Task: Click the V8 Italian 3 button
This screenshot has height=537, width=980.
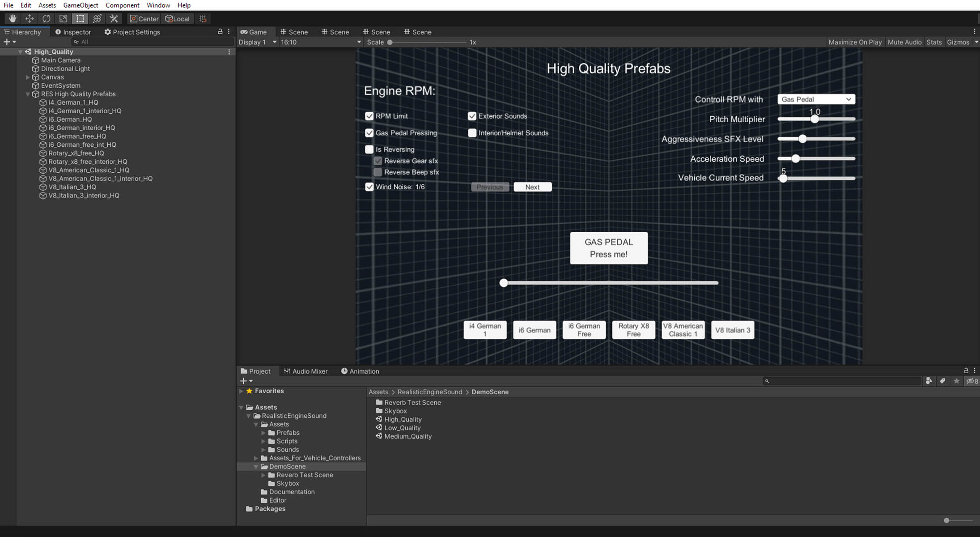Action: 732,330
